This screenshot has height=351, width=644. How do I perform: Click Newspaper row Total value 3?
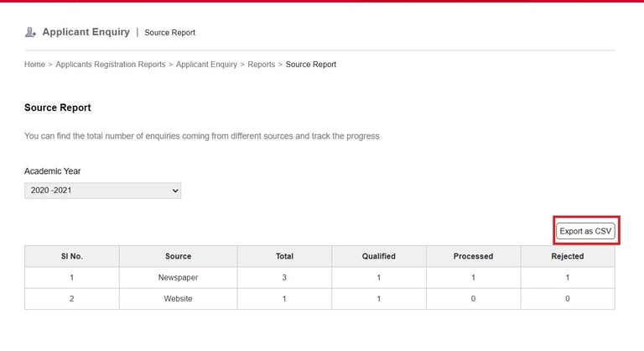[284, 277]
